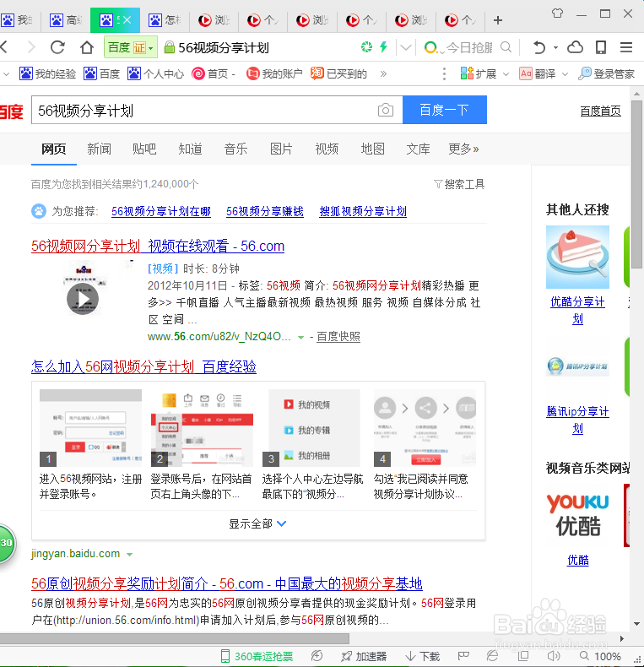Open result 怎么加入56网视频分享计划
Image resolution: width=644 pixels, height=667 pixels.
pos(143,366)
